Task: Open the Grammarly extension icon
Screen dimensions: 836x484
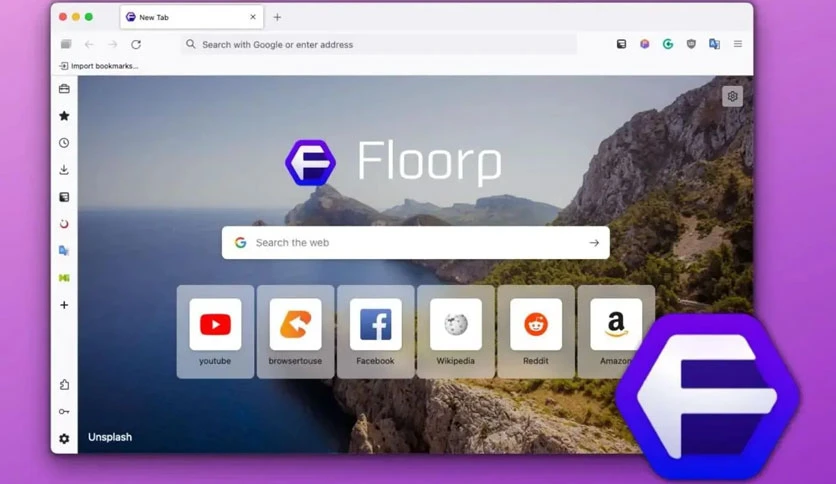Action: click(668, 44)
